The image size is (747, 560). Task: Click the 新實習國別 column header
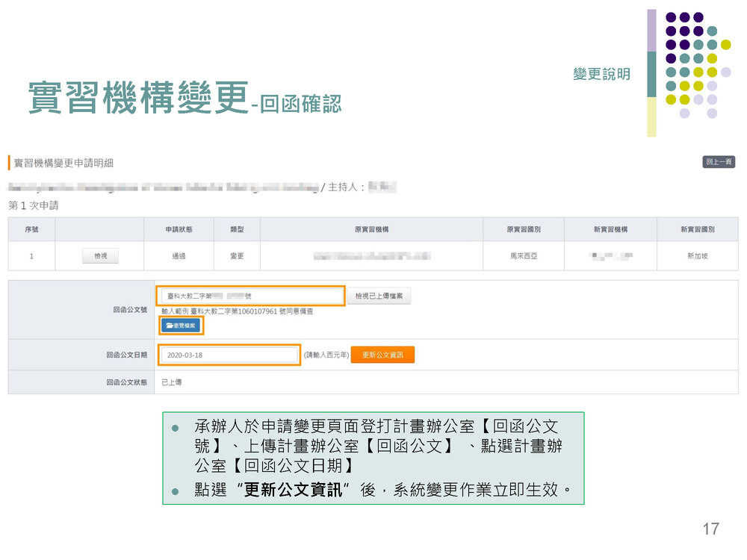pyautogui.click(x=697, y=229)
